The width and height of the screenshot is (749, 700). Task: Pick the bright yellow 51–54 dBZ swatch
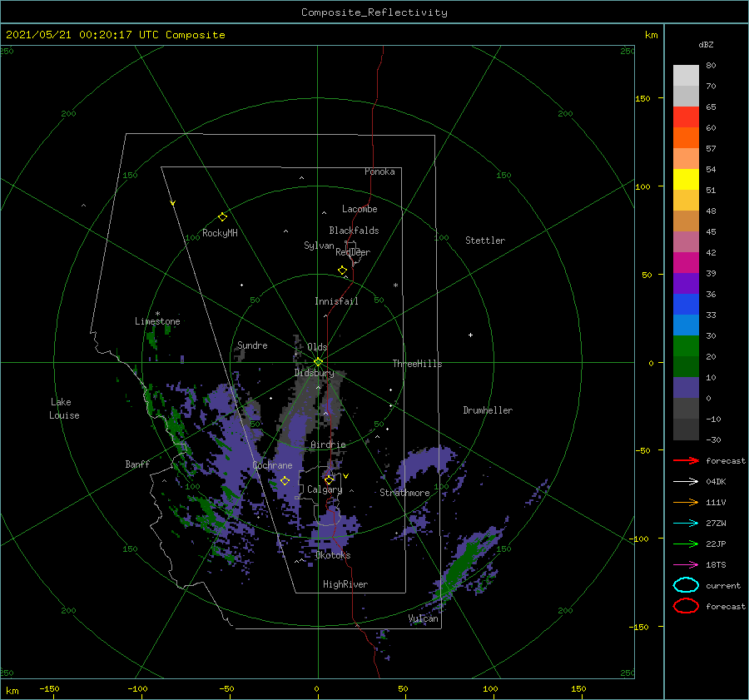[686, 180]
